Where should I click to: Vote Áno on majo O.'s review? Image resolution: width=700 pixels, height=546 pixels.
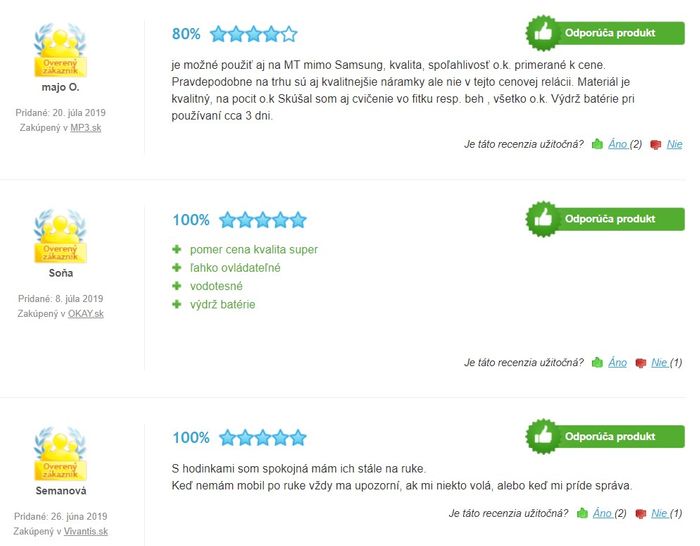tap(618, 144)
